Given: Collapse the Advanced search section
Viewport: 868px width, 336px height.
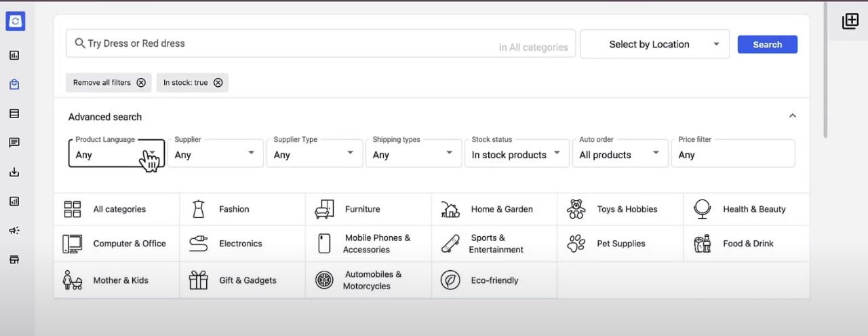Looking at the screenshot, I should click(x=792, y=116).
